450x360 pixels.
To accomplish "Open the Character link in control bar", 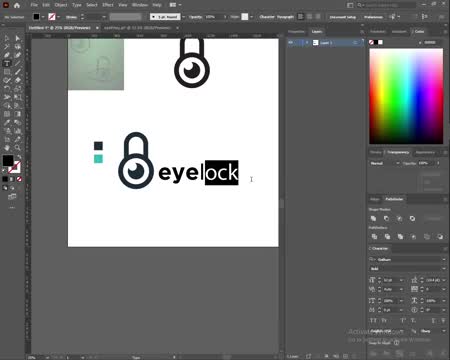I will click(x=267, y=17).
